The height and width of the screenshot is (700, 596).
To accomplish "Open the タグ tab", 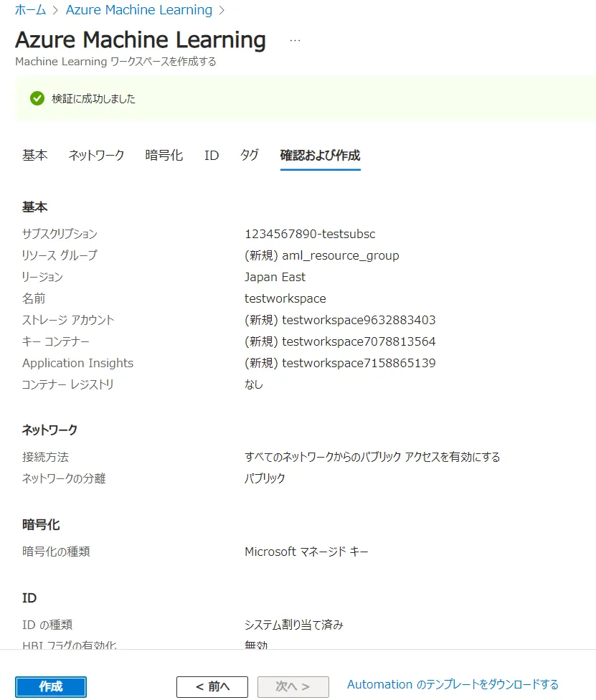I will click(249, 155).
